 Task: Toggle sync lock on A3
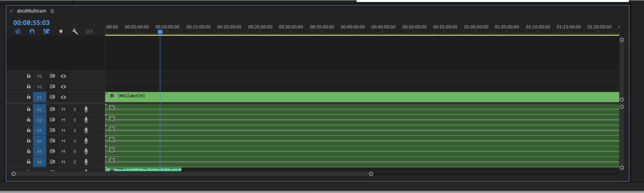click(x=52, y=130)
